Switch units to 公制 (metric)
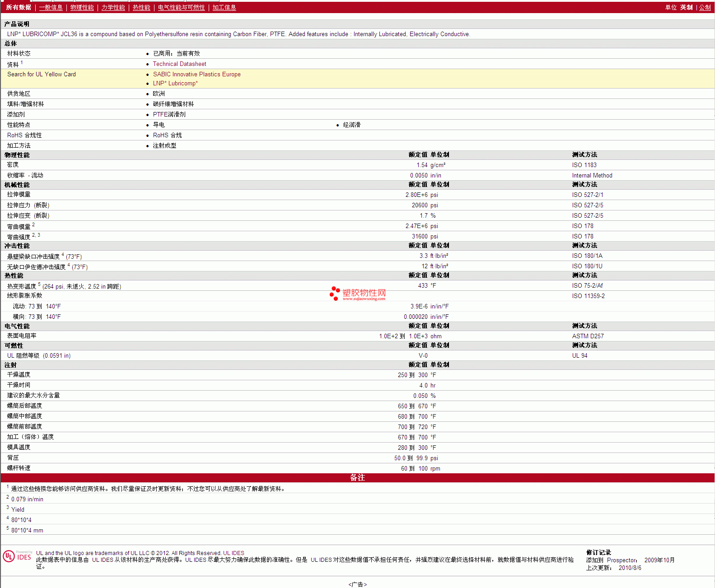This screenshot has height=588, width=715. 705,8
